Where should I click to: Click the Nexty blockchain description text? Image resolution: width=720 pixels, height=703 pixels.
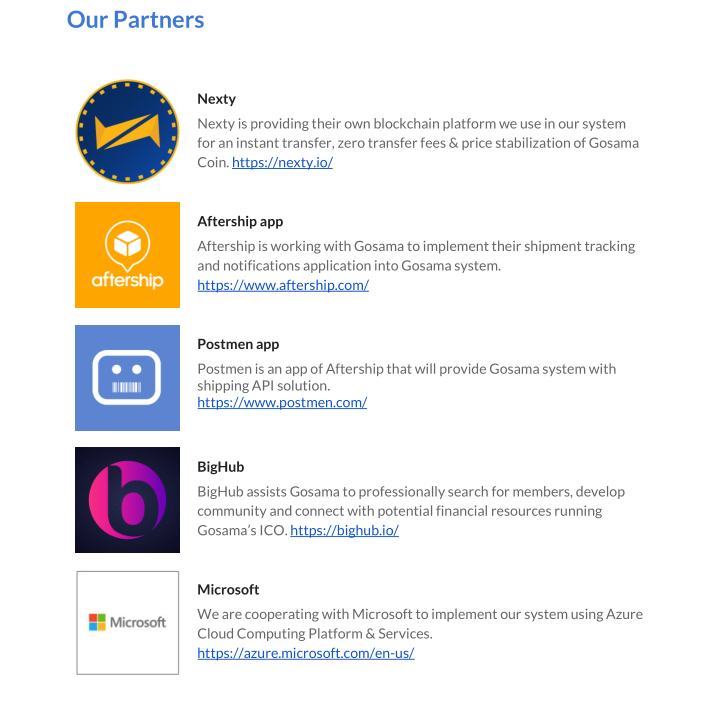point(418,143)
